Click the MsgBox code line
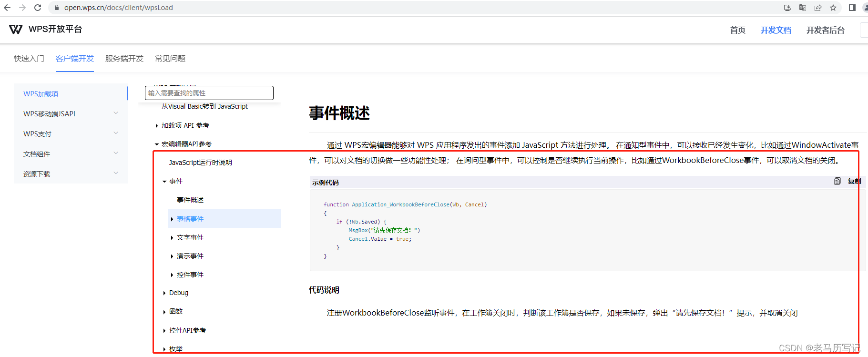The image size is (868, 357). click(x=384, y=230)
